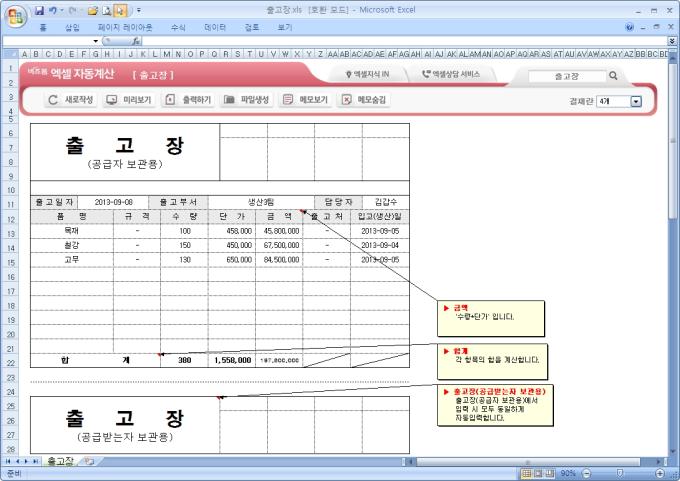The image size is (680, 481).
Task: Undo the last action
Action: click(x=53, y=10)
